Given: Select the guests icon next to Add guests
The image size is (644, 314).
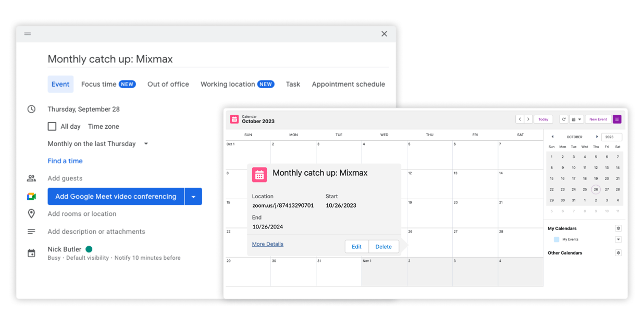Looking at the screenshot, I should tap(32, 178).
